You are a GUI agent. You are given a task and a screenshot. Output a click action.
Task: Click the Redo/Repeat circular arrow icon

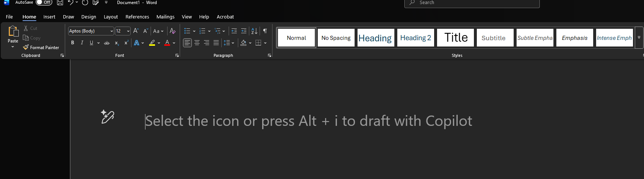(x=85, y=2)
